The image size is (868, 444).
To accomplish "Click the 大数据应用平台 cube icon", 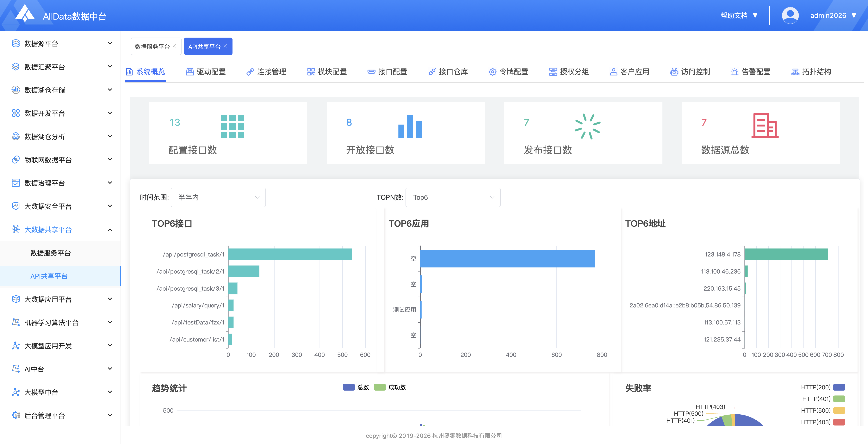I will (x=15, y=299).
